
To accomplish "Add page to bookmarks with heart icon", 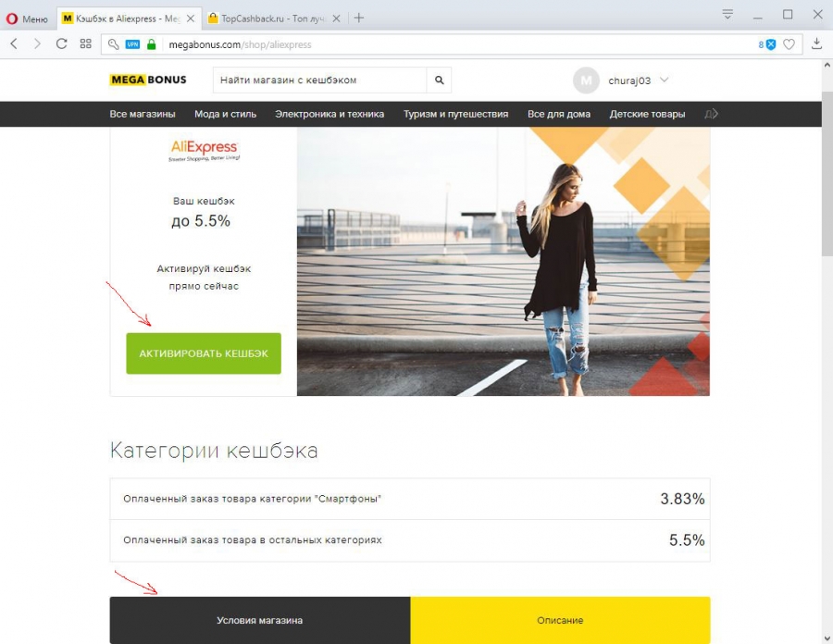I will (789, 44).
